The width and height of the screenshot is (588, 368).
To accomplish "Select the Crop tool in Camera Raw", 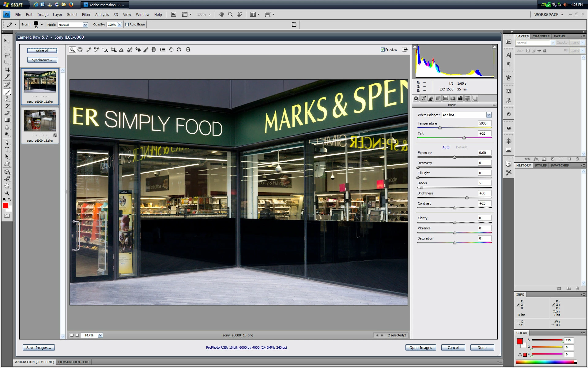I will tap(113, 50).
